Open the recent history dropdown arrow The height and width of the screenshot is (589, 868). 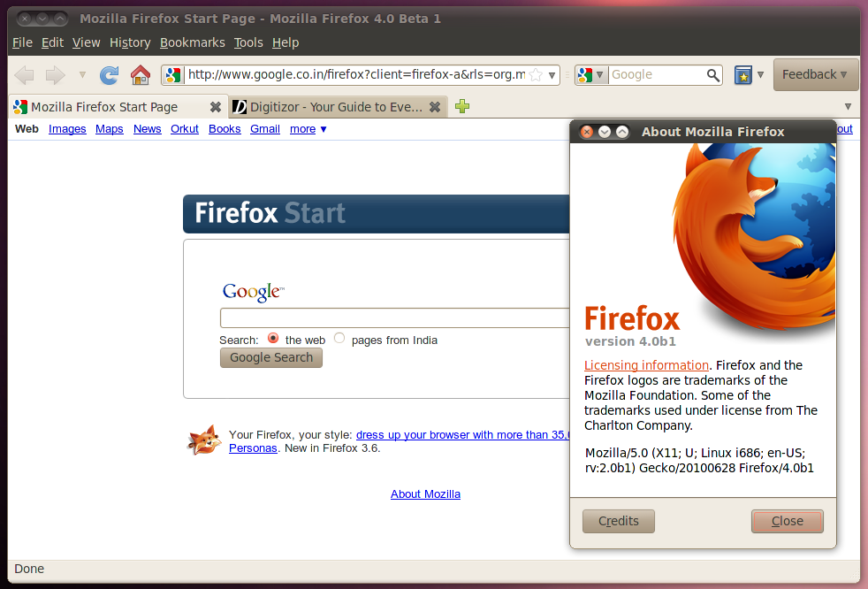coord(82,75)
